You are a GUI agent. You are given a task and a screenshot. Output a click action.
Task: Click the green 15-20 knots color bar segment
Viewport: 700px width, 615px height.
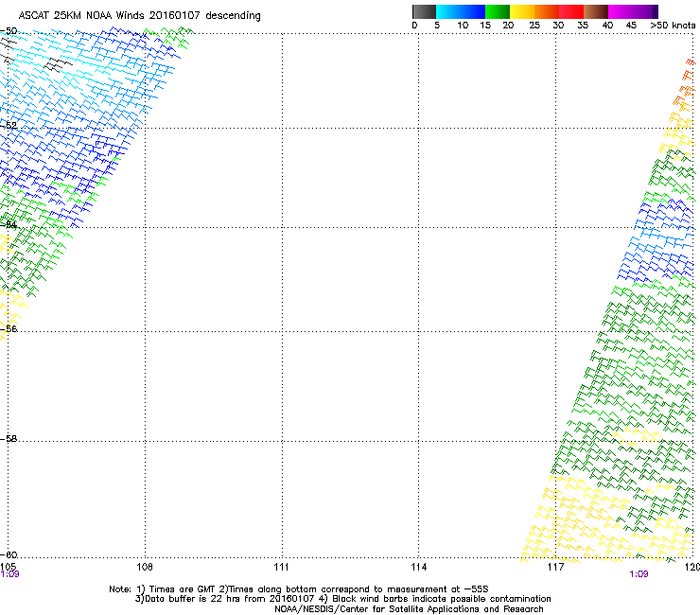(x=498, y=11)
